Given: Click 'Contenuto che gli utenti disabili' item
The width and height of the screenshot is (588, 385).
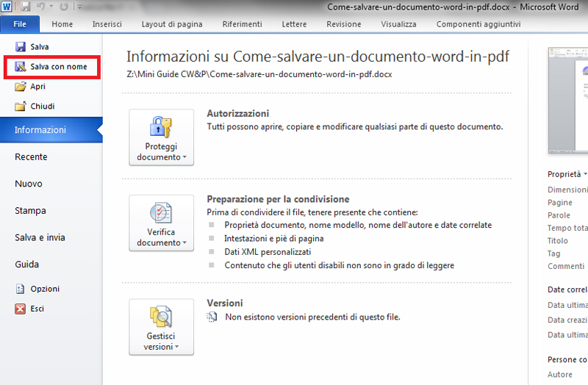Looking at the screenshot, I should (340, 265).
